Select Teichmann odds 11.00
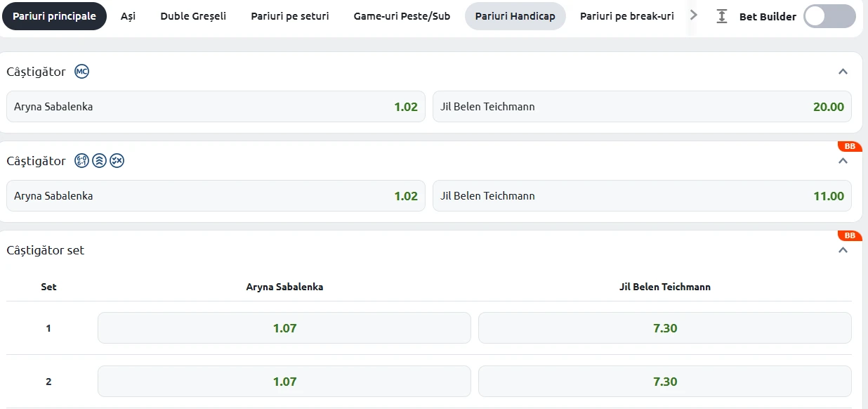868x409 pixels. click(x=642, y=196)
